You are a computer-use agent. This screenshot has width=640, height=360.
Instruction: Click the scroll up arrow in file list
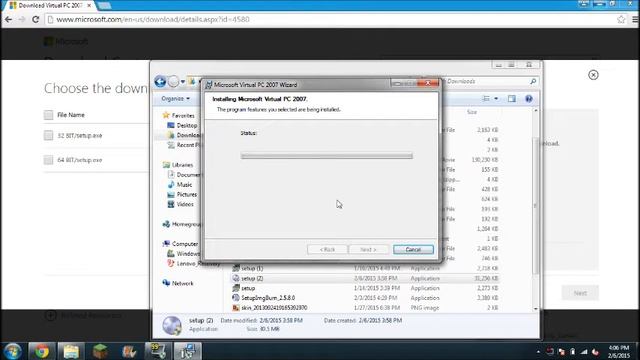[536, 111]
